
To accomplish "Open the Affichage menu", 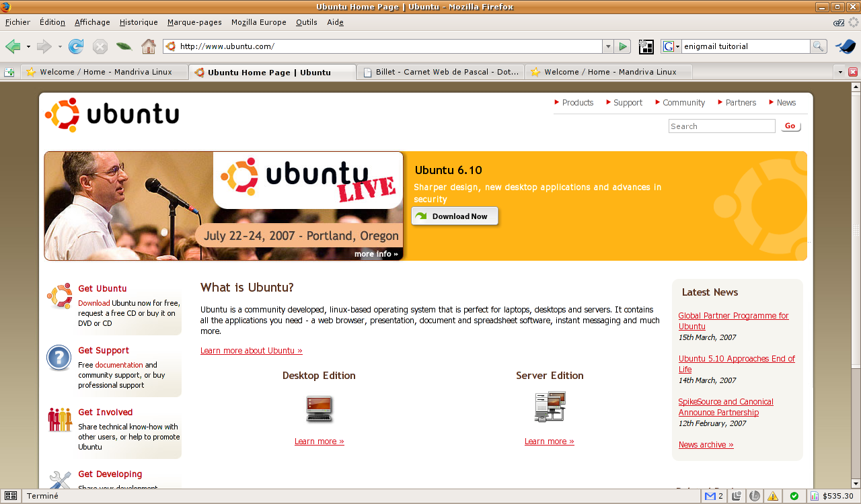I will (x=92, y=22).
